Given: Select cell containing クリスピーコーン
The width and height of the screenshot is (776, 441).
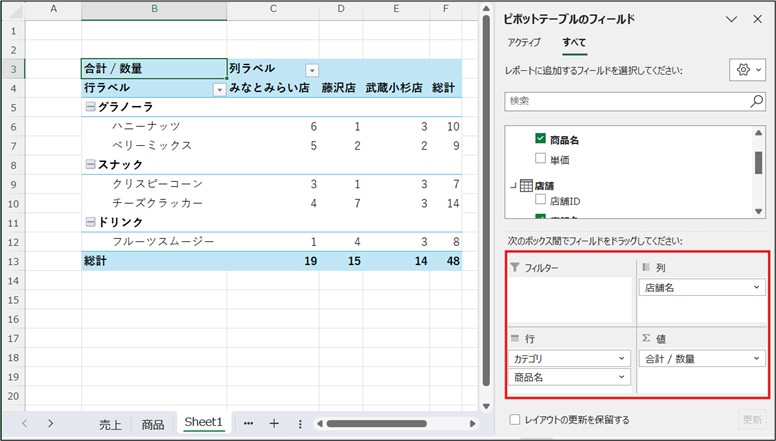Looking at the screenshot, I should click(154, 184).
